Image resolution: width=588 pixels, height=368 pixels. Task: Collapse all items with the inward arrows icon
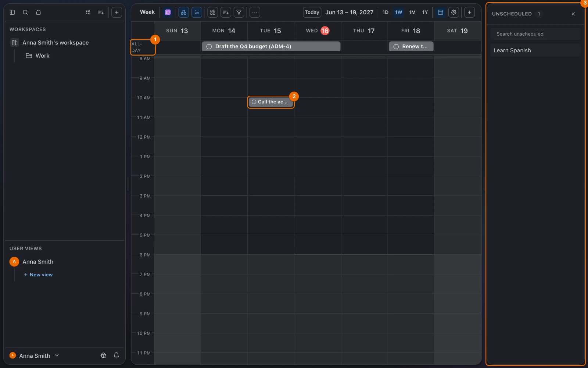88,12
